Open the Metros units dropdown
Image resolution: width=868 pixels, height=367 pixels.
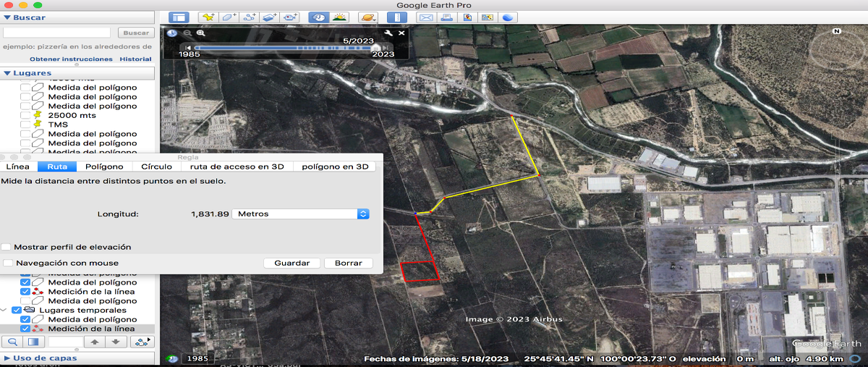(x=300, y=214)
